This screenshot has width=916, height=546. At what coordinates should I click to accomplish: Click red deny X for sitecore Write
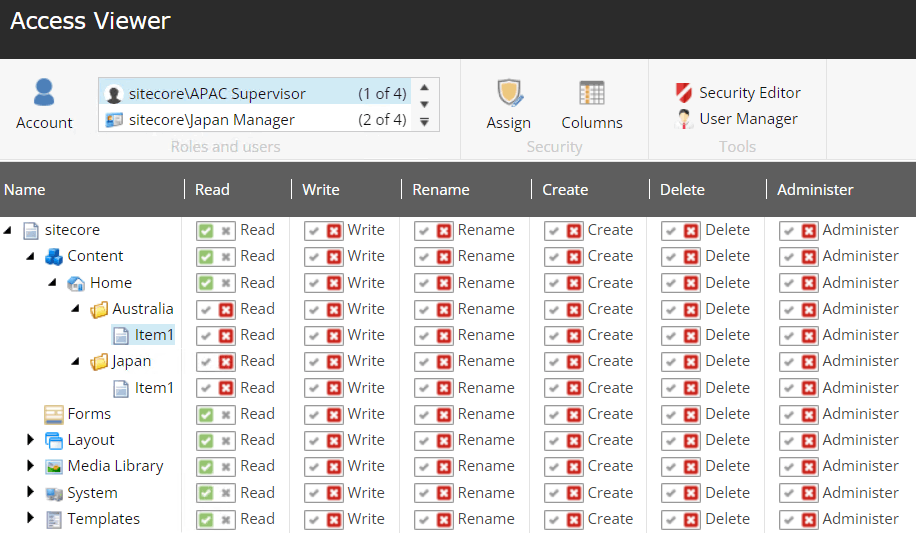(x=334, y=231)
